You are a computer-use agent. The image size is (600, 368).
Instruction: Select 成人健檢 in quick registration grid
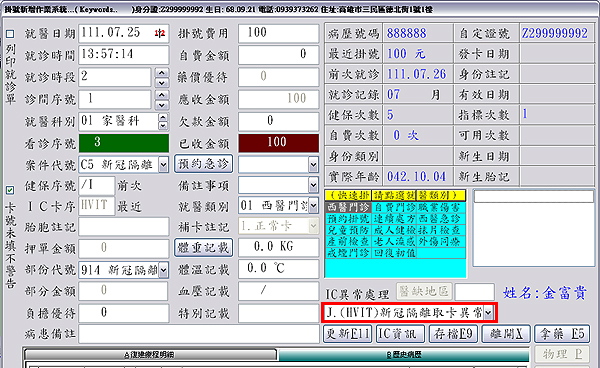pyautogui.click(x=394, y=230)
